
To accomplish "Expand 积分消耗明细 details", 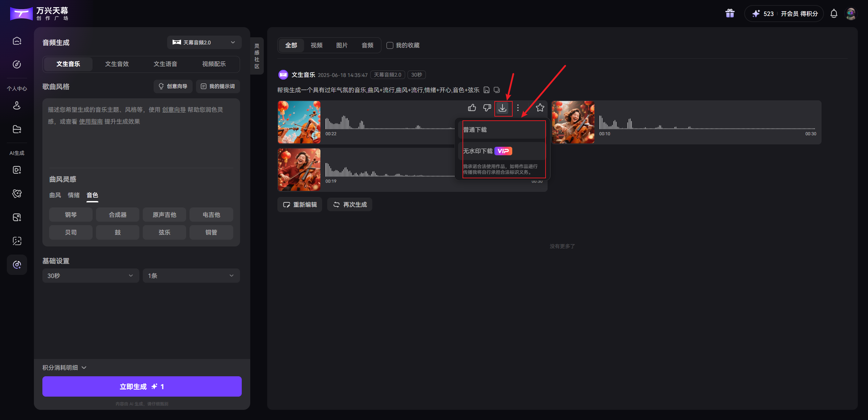I will coord(64,367).
